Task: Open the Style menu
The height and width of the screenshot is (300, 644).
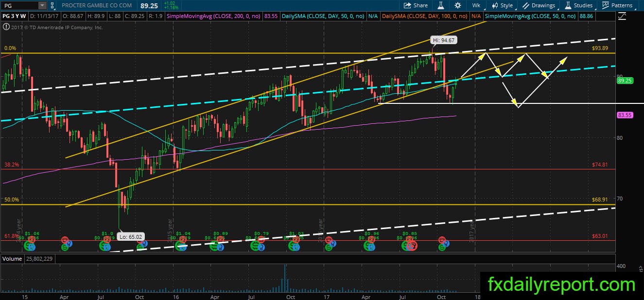Action: pos(502,5)
